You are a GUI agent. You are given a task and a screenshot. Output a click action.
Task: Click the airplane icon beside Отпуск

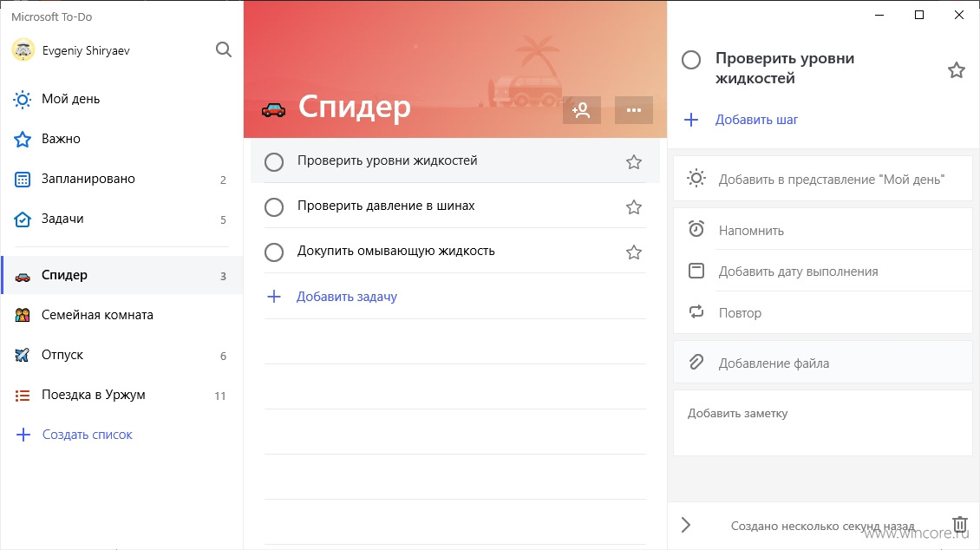pos(23,355)
